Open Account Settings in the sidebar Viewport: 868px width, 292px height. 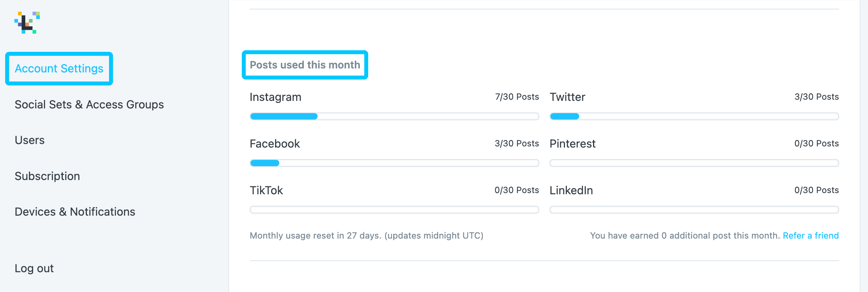click(x=59, y=68)
